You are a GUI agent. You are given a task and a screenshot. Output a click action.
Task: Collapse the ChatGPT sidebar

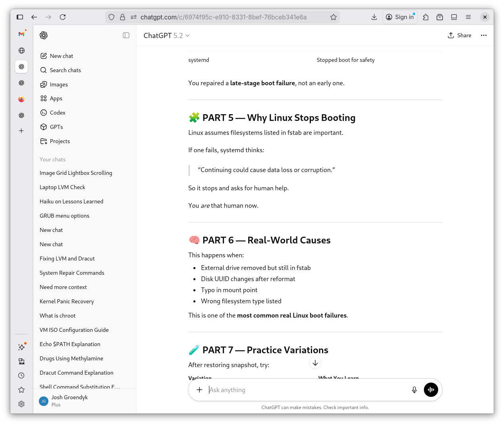click(x=126, y=35)
